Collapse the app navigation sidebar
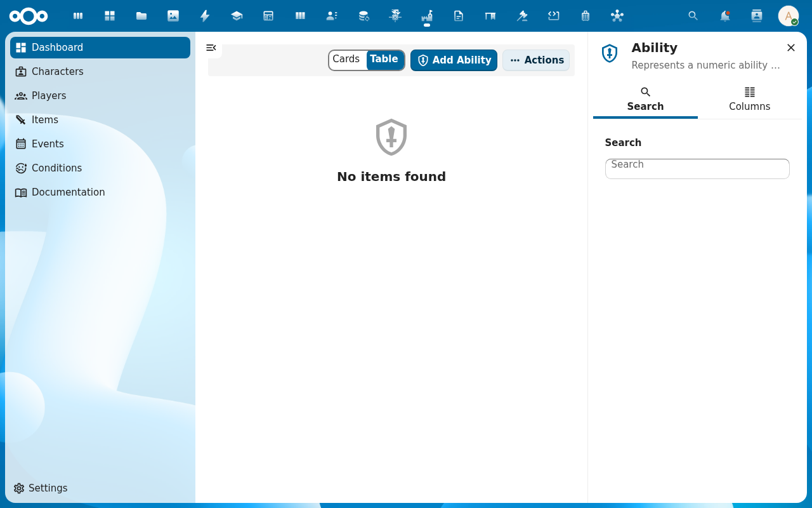Viewport: 812px width, 508px height. (x=211, y=48)
